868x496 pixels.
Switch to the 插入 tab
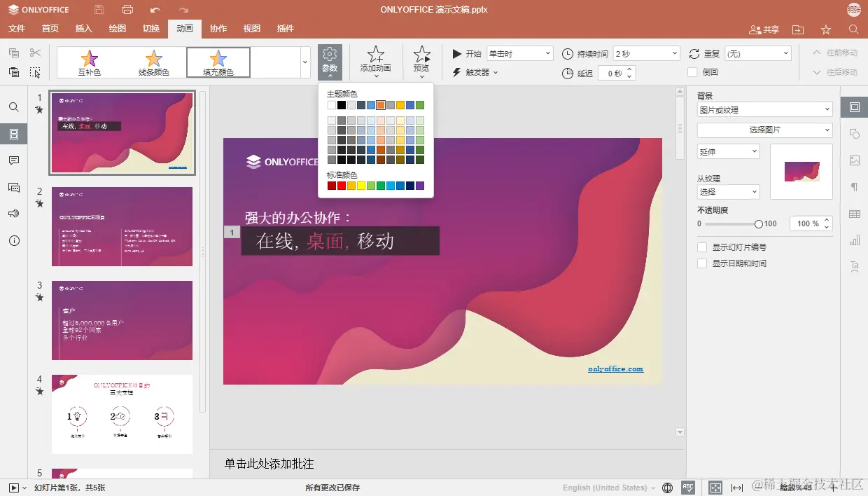pyautogui.click(x=84, y=29)
